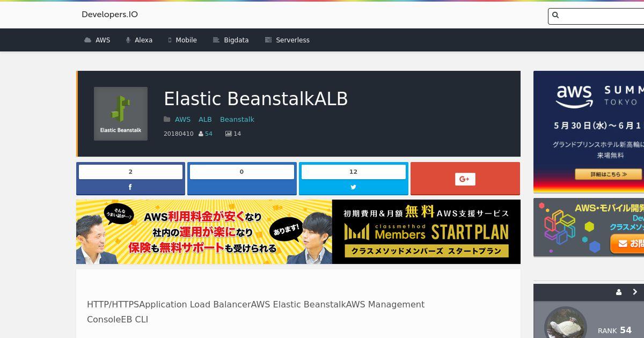This screenshot has width=644, height=338.
Task: Click the cloud icon beside AWS
Action: coord(88,40)
